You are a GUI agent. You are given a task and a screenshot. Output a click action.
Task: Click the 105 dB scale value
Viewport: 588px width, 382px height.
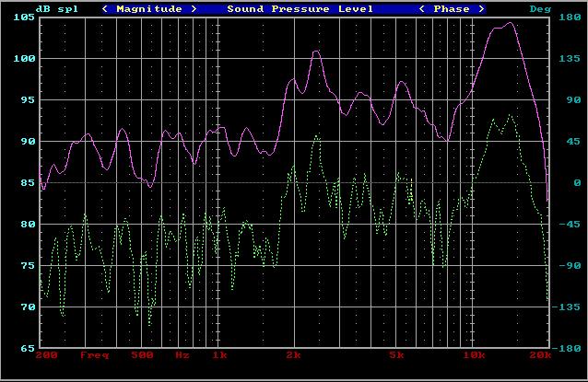(24, 17)
